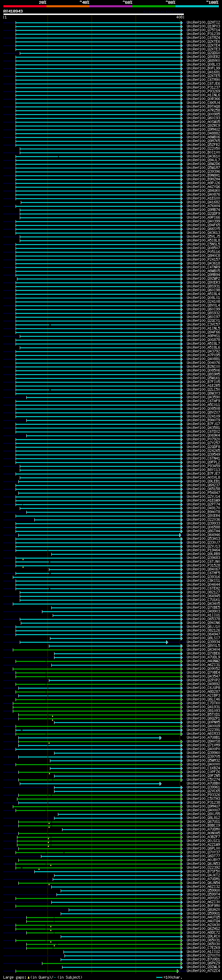Select label UniRef100_Q53AS3
This screenshot has width=222, height=980.
[203, 539]
